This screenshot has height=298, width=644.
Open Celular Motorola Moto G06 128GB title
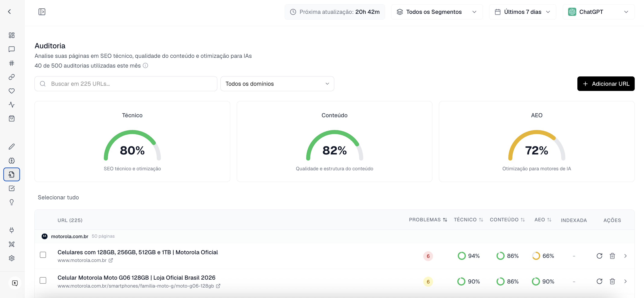pyautogui.click(x=136, y=278)
